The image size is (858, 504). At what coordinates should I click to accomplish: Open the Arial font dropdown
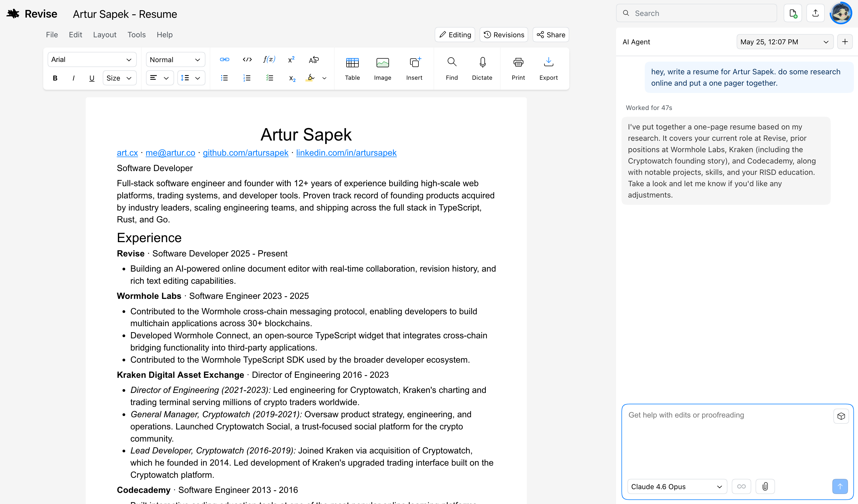point(92,59)
